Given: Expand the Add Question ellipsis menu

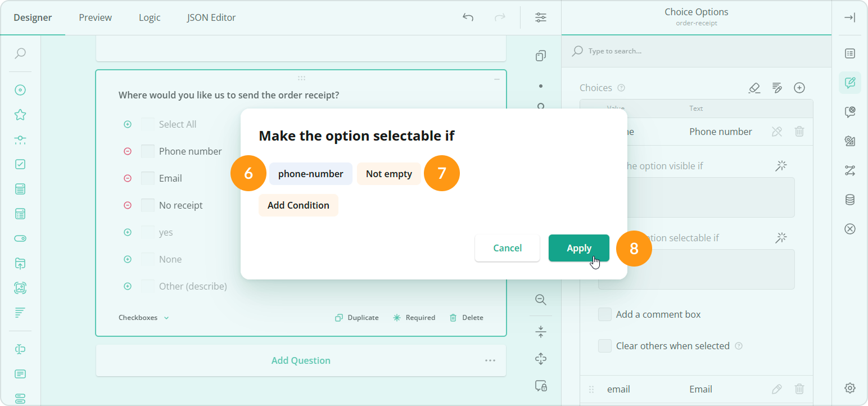Looking at the screenshot, I should click(x=490, y=360).
